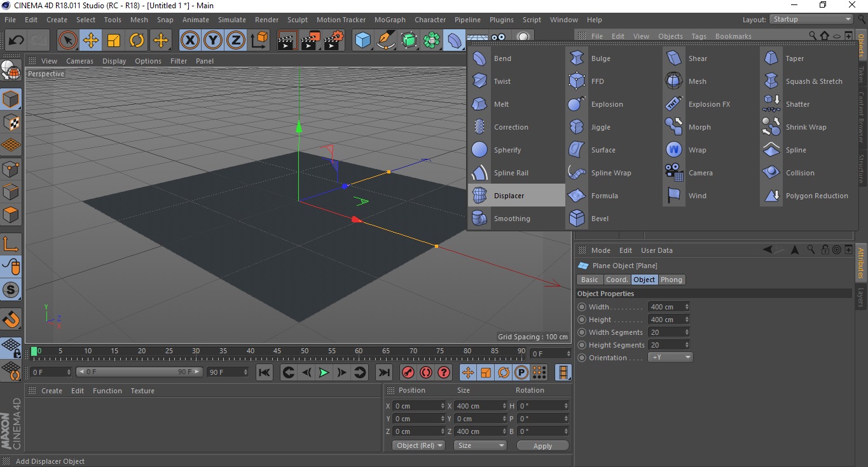
Task: Switch to the Phong tab
Action: click(671, 280)
